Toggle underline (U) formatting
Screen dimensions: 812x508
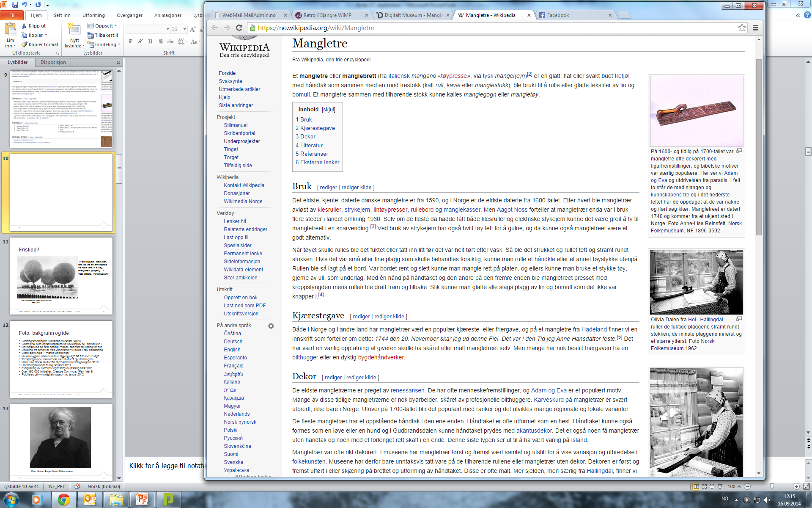pos(150,41)
